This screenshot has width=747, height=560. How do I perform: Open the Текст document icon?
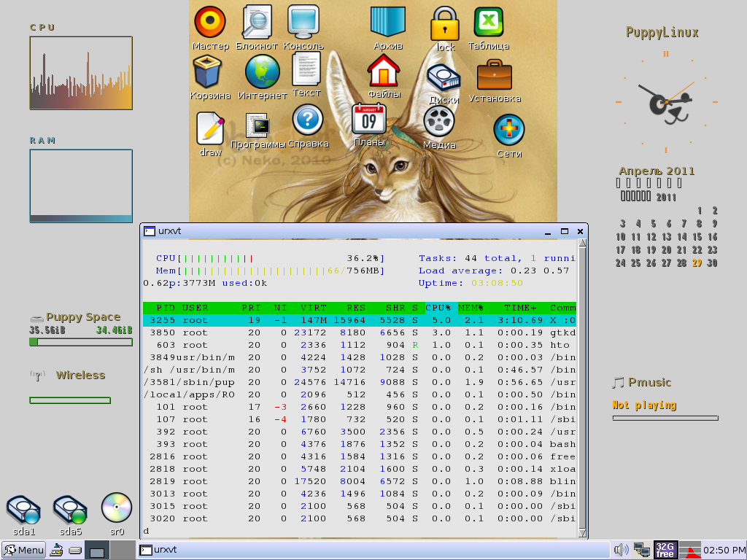[306, 69]
